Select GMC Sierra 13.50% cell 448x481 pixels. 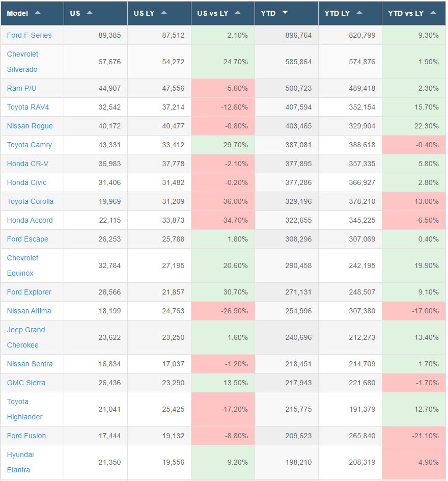coord(223,383)
